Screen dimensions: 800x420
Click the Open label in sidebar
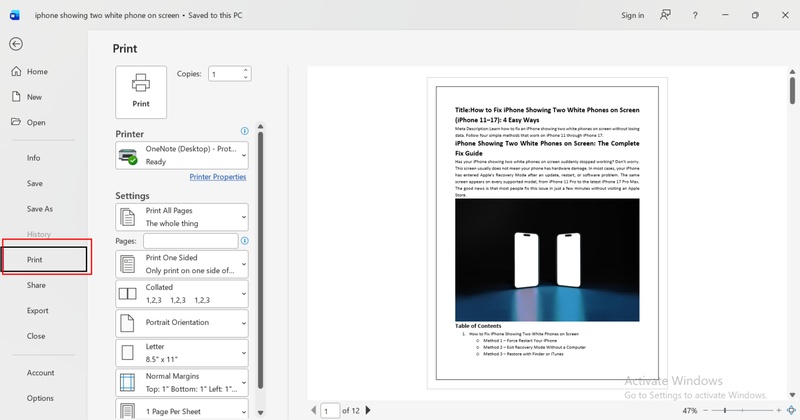click(36, 122)
